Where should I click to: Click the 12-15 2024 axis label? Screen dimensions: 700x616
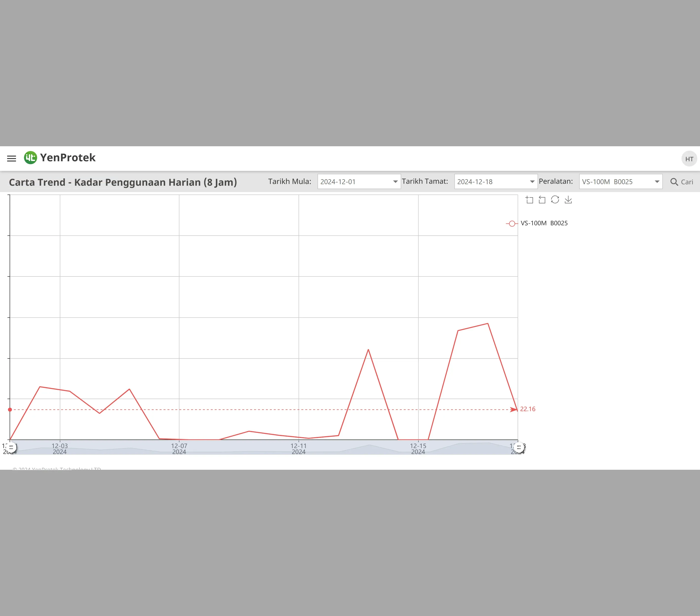(x=418, y=449)
